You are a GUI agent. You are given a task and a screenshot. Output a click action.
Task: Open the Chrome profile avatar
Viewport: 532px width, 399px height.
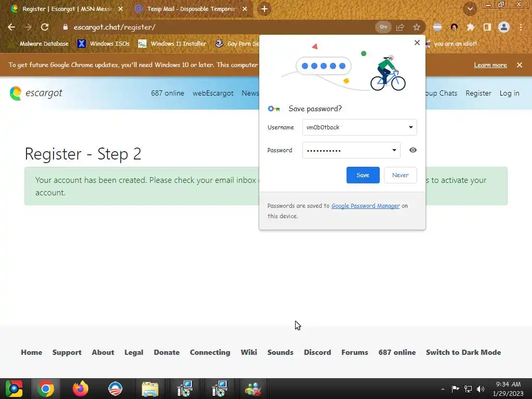[x=504, y=27]
